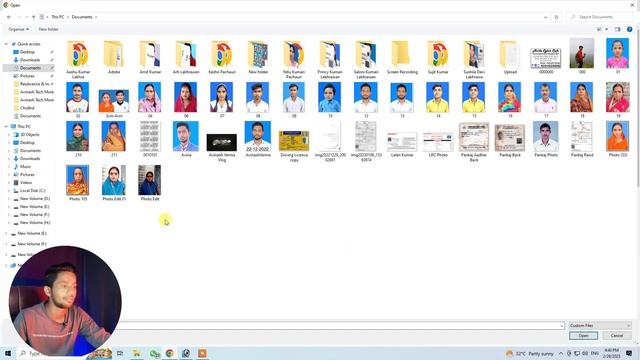This screenshot has width=640, height=360.
Task: Open the Adobe folder
Action: (x=114, y=57)
